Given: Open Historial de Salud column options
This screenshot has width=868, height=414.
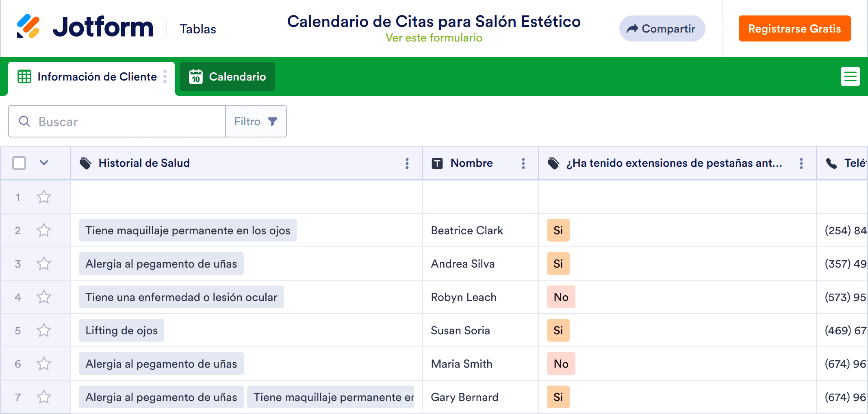Looking at the screenshot, I should 407,163.
